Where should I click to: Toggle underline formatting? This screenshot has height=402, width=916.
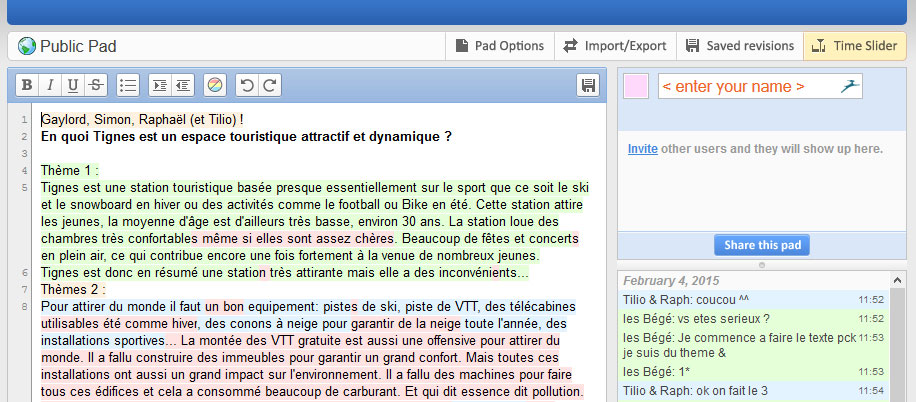(x=73, y=86)
